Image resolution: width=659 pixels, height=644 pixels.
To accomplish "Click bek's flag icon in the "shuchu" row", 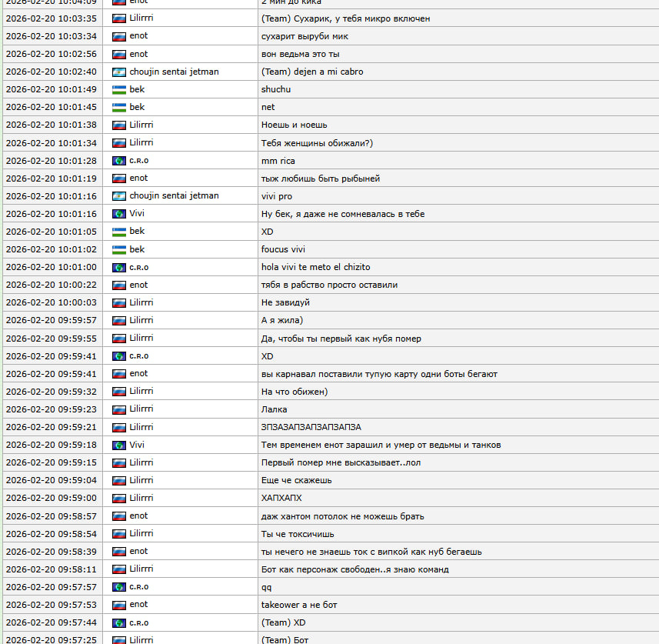I will 118,89.
